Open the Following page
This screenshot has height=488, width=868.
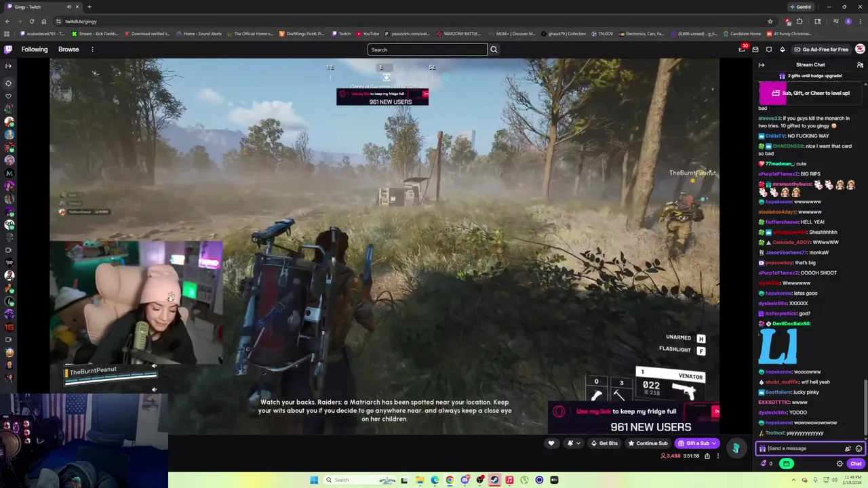[x=35, y=49]
